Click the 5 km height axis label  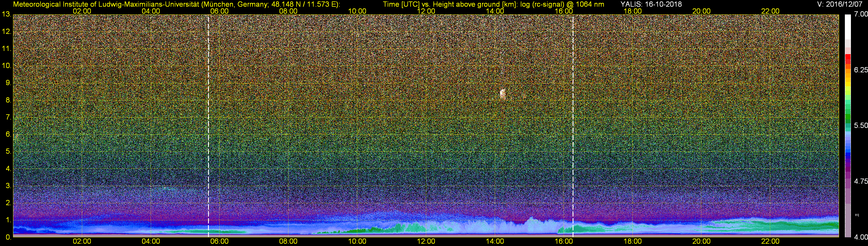(x=8, y=152)
